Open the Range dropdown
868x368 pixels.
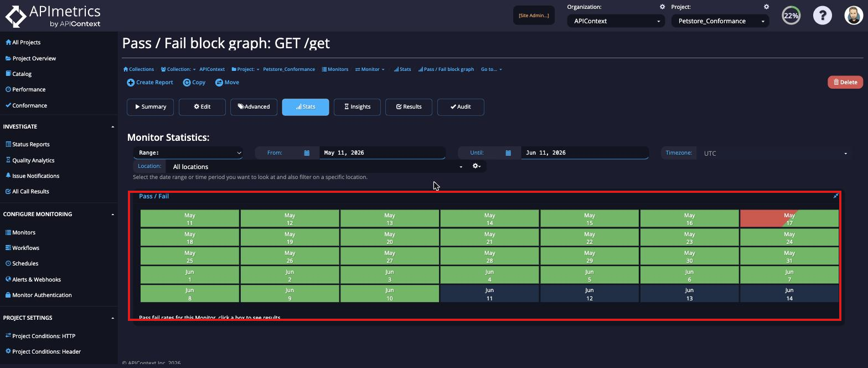point(188,153)
